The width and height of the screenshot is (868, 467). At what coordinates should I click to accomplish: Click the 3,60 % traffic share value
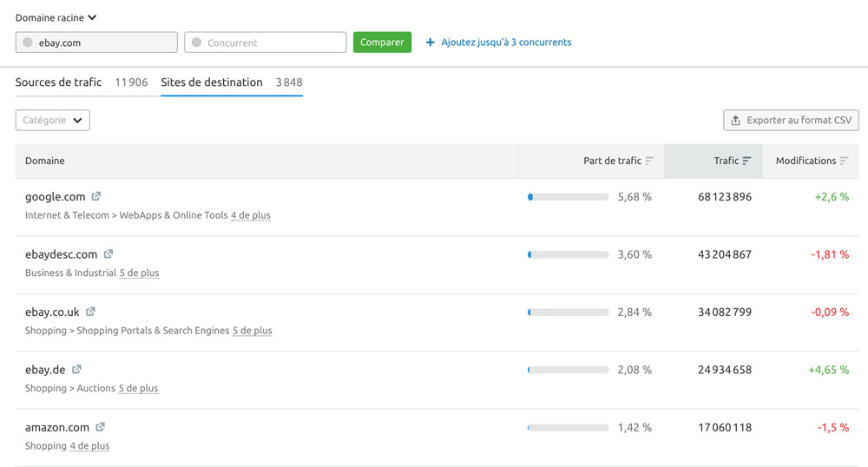[x=635, y=254]
